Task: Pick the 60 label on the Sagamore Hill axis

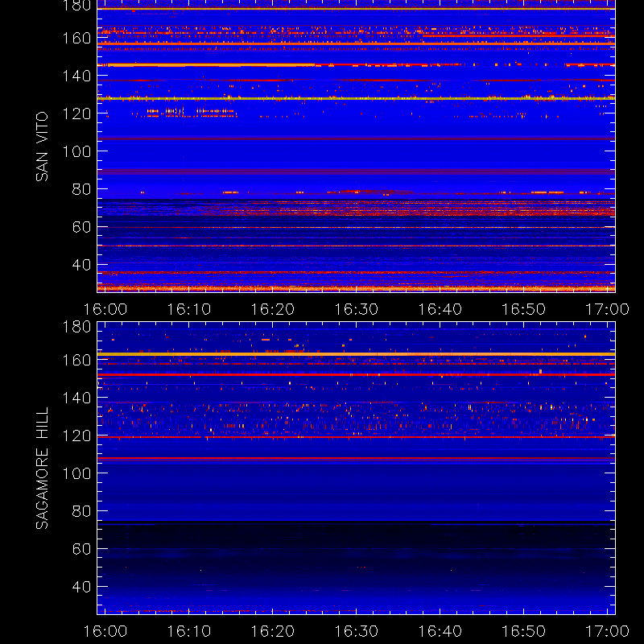Action: [81, 549]
